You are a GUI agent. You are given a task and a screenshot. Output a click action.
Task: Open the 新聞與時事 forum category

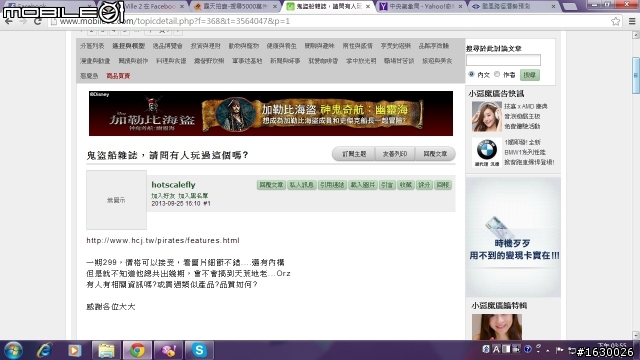(x=285, y=61)
